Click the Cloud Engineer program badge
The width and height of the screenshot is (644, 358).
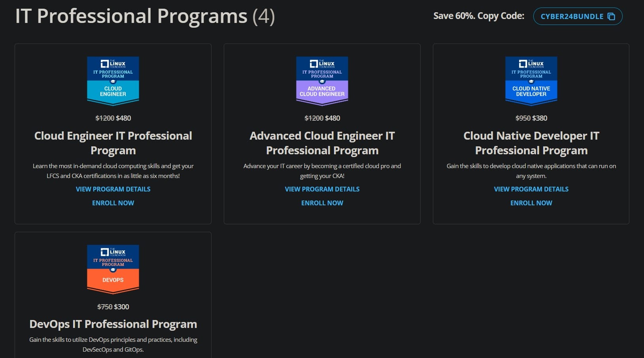click(x=113, y=80)
